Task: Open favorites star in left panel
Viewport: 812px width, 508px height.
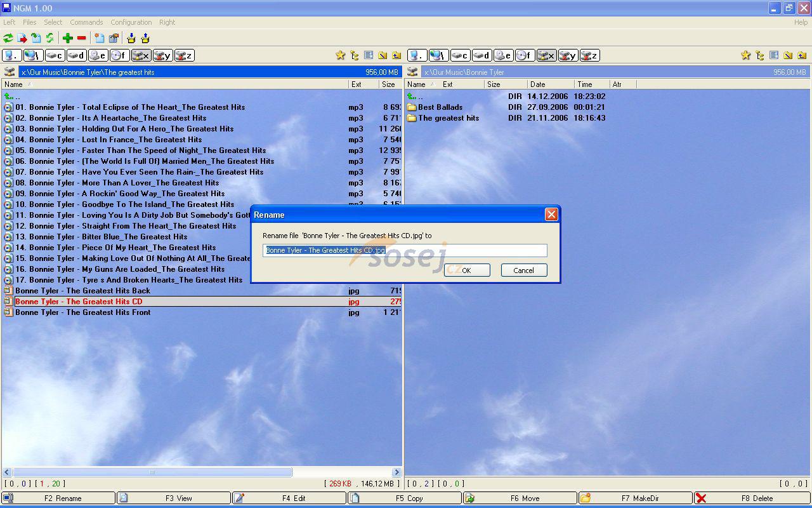Action: coord(341,55)
